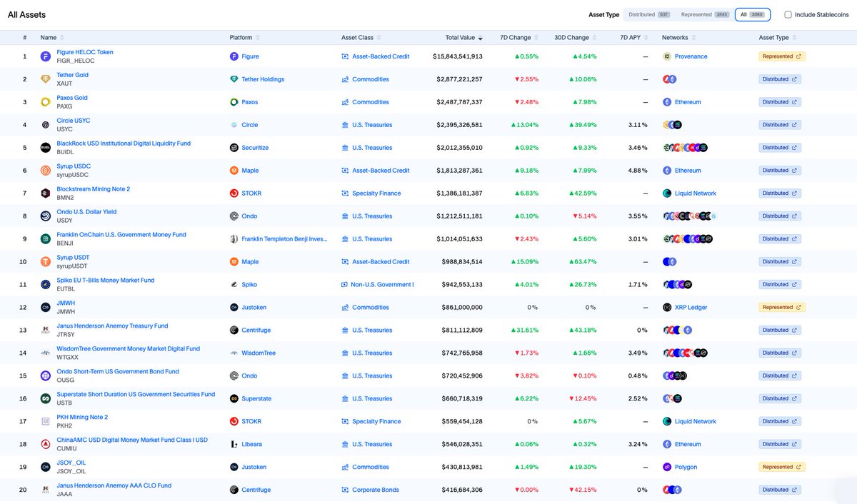Select the Represented asset type tab
This screenshot has height=504, width=857.
click(703, 14)
